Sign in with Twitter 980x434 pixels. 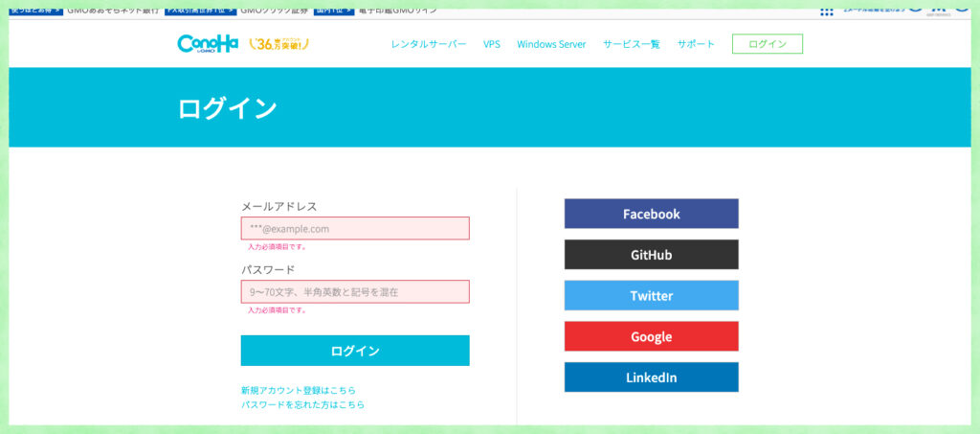651,295
